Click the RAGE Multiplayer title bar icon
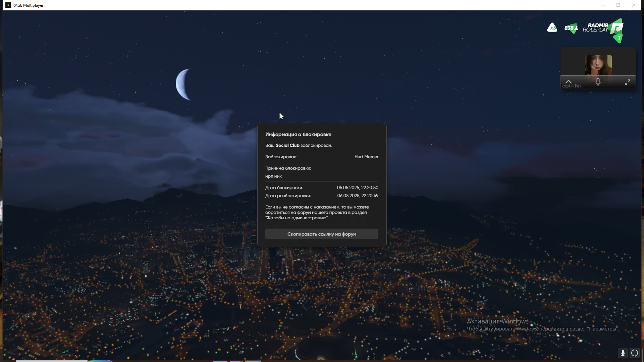The width and height of the screenshot is (644, 362). coord(8,5)
